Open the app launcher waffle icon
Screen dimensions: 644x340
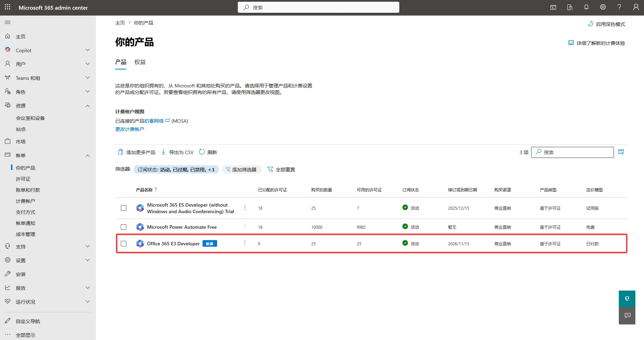coord(7,7)
